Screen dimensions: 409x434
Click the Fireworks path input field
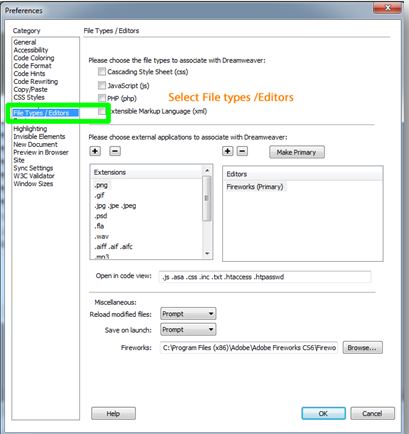(x=249, y=348)
